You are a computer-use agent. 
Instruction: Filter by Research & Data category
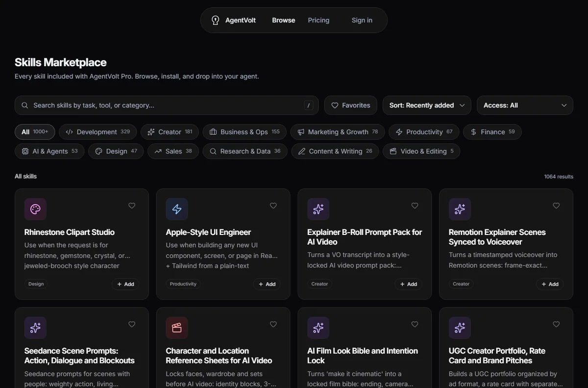tap(245, 151)
